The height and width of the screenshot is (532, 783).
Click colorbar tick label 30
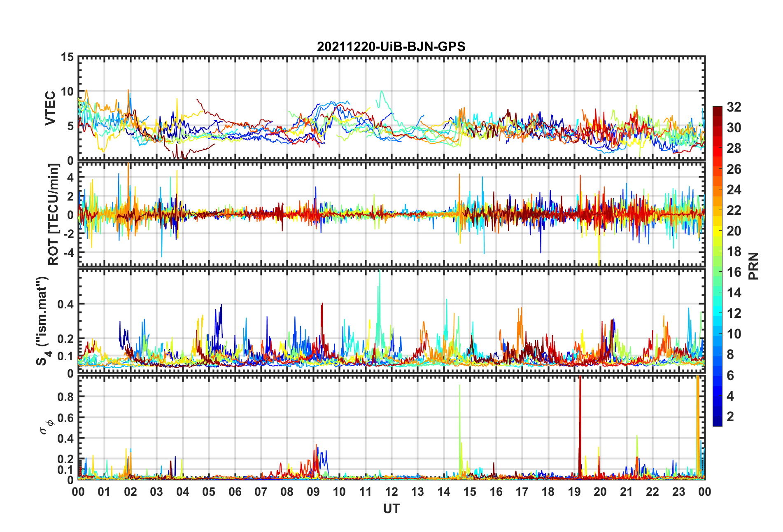coord(734,128)
